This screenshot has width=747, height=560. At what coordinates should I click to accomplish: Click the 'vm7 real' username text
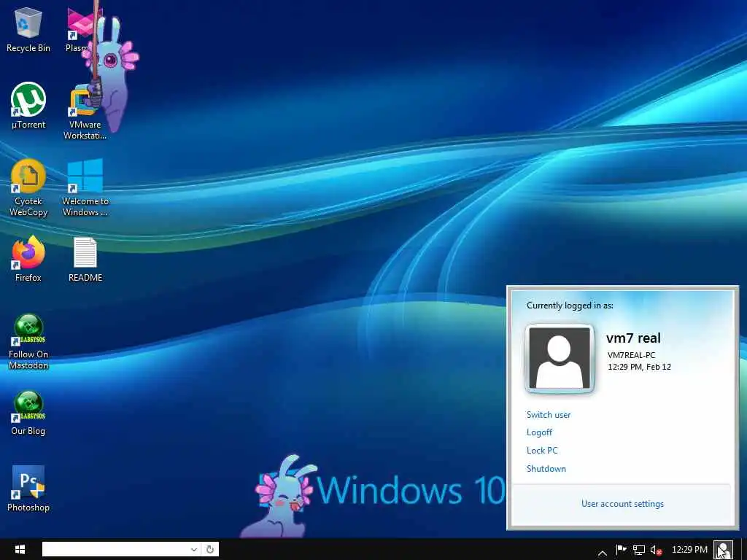pos(633,338)
